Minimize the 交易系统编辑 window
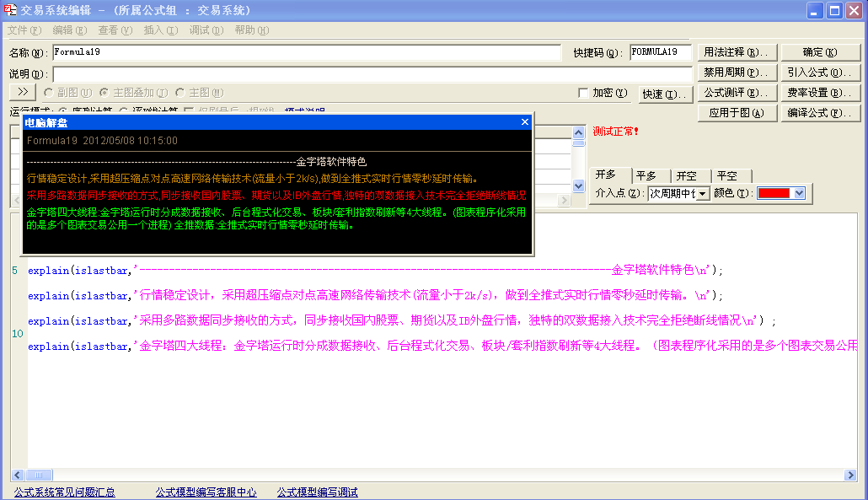Viewport: 868px width, 500px height. (814, 10)
